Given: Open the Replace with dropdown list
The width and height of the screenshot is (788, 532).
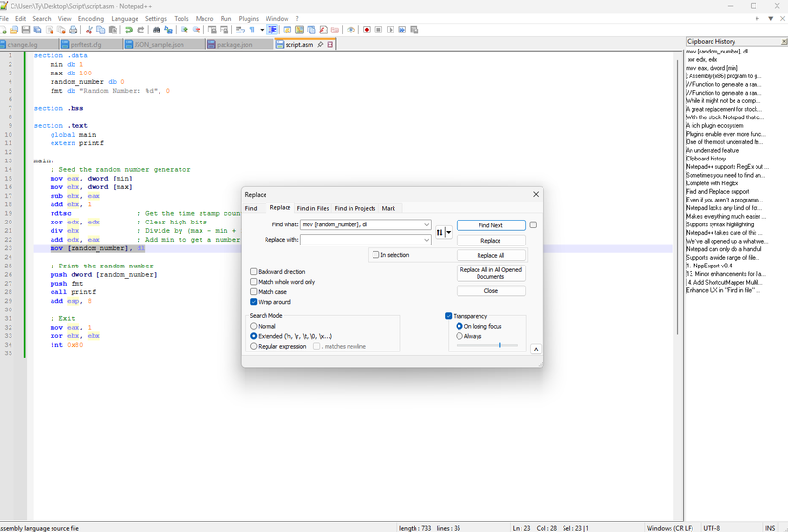Looking at the screenshot, I should coord(426,240).
